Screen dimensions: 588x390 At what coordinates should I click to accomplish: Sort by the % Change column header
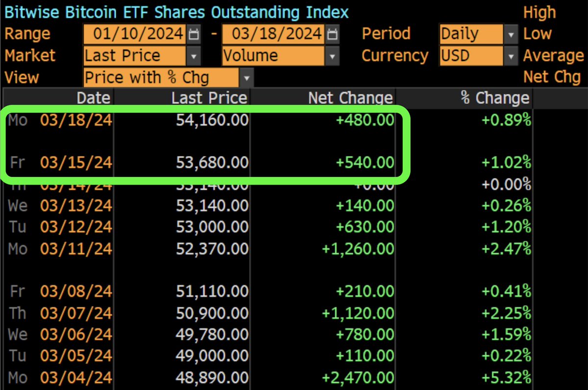tap(495, 98)
